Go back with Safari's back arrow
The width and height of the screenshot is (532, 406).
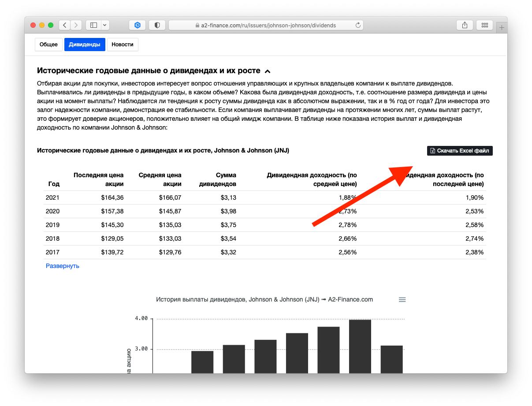(65, 25)
